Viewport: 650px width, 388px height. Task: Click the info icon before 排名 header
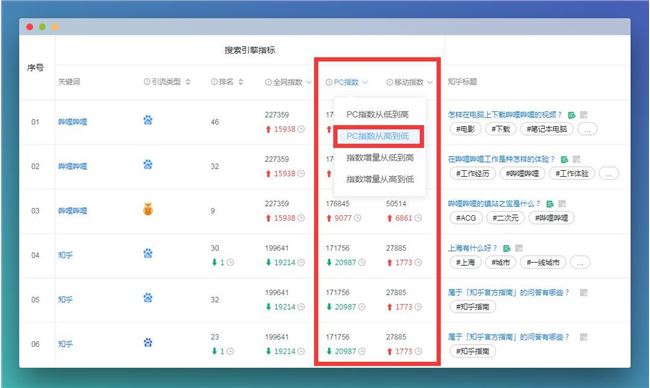click(x=214, y=82)
